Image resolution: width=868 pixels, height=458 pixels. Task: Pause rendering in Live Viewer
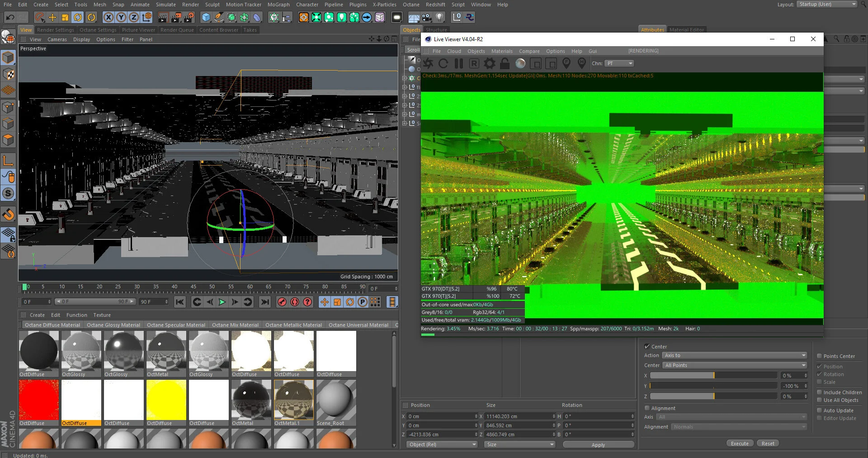coord(459,63)
